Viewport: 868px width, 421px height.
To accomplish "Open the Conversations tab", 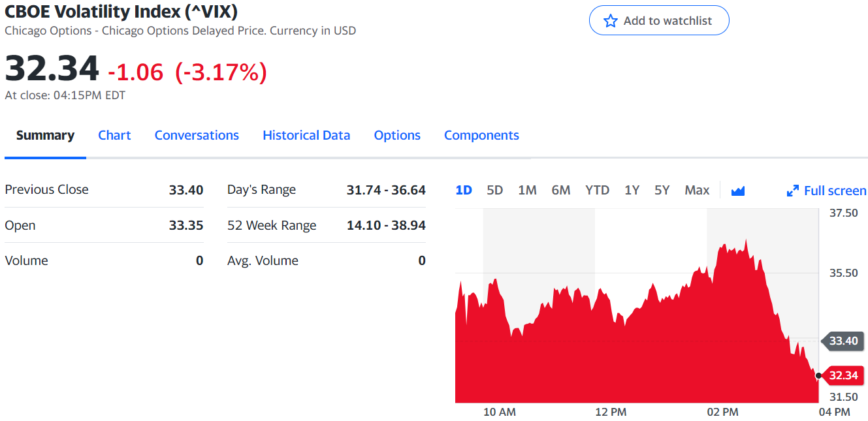I will [197, 135].
